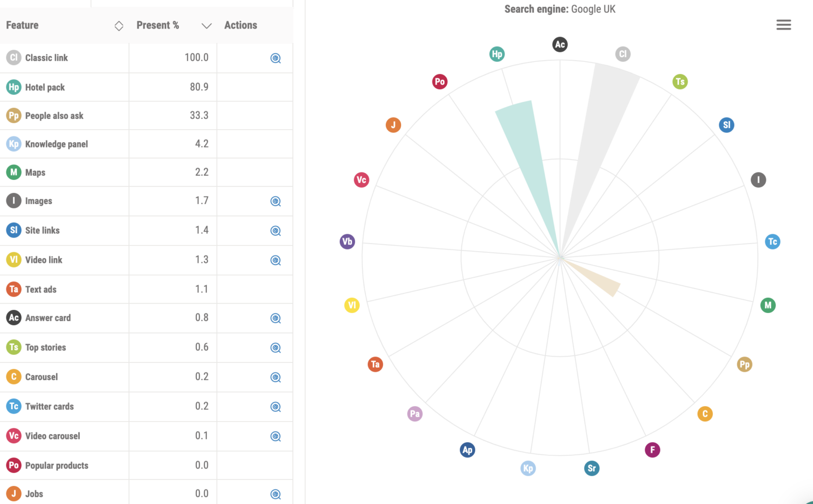Select the Hotel pack feature row
The height and width of the screenshot is (504, 813).
pyautogui.click(x=44, y=87)
